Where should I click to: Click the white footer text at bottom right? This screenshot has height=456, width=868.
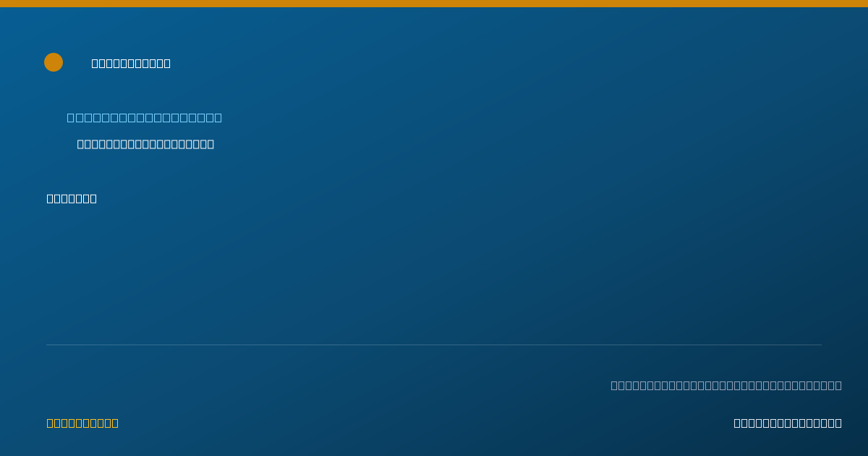(788, 423)
